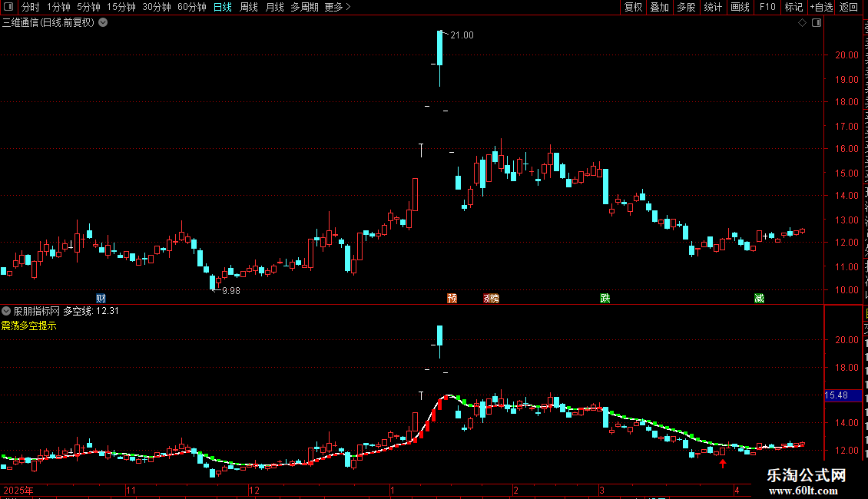Add stock via +自选 button
868x499 pixels.
[821, 7]
